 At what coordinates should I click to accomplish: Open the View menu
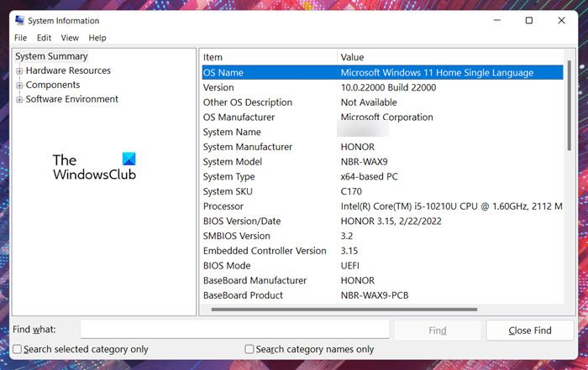(x=70, y=38)
